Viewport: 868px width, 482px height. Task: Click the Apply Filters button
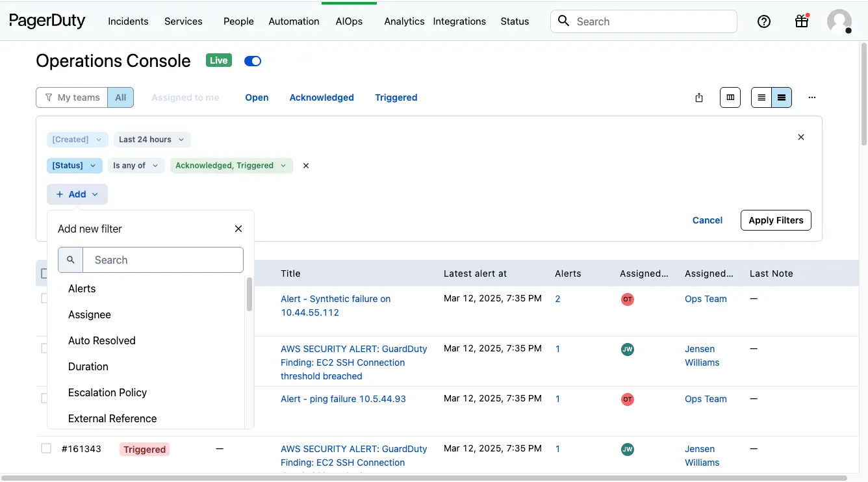point(776,220)
